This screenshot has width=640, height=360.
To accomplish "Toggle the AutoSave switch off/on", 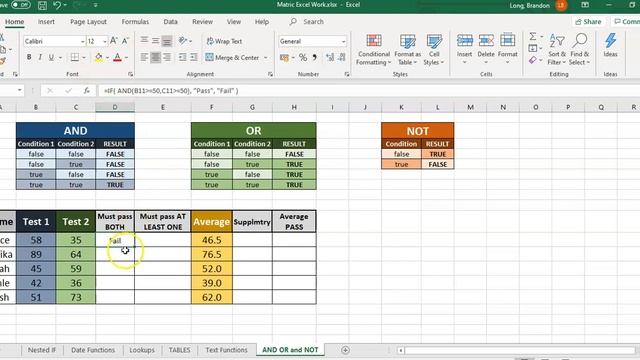I will (20, 5).
